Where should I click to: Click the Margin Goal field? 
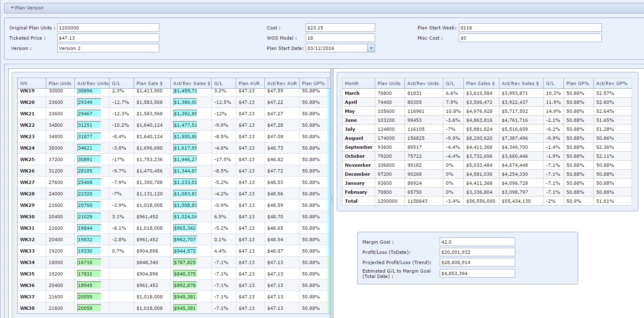477,242
